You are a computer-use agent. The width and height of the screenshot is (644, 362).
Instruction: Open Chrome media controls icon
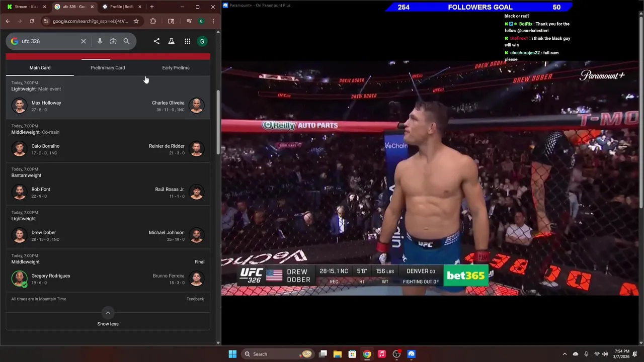(189, 21)
